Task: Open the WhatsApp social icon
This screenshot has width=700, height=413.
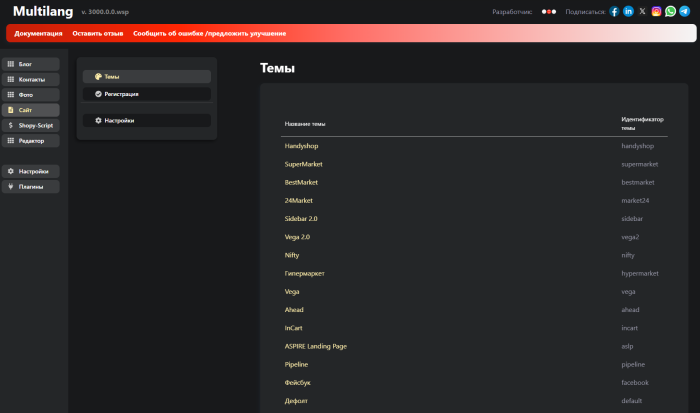Action: click(x=670, y=12)
